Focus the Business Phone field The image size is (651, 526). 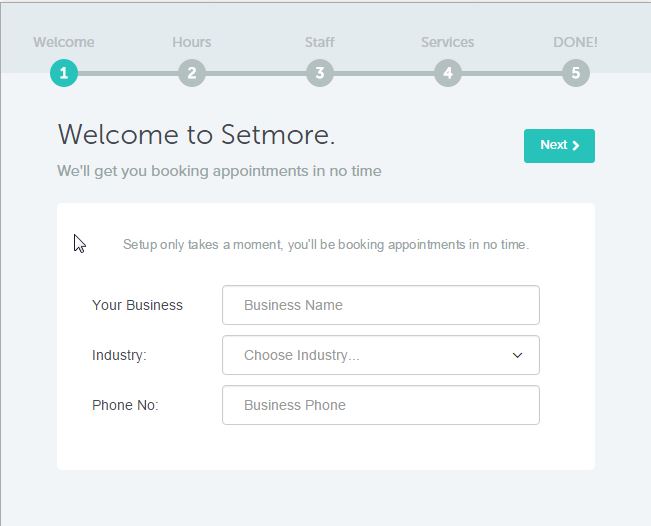click(x=381, y=405)
